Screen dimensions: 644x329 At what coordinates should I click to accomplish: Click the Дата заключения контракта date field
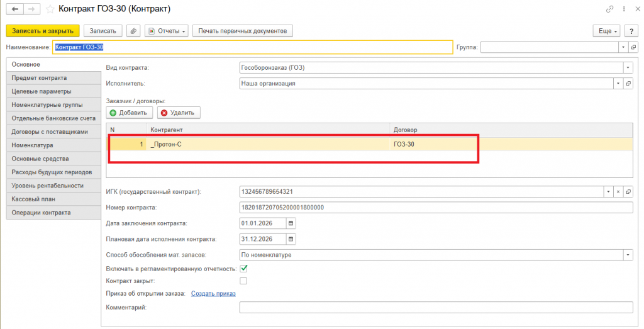[x=263, y=223]
